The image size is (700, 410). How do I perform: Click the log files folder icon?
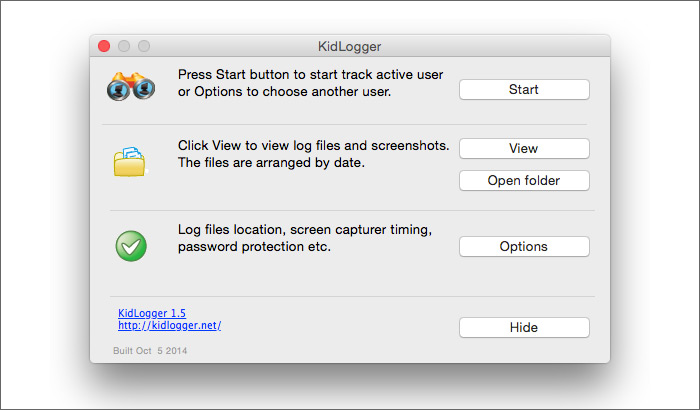pos(131,161)
